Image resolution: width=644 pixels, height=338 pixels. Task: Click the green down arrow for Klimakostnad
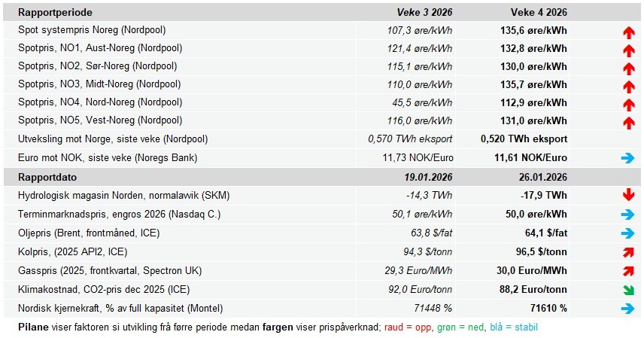pos(628,290)
